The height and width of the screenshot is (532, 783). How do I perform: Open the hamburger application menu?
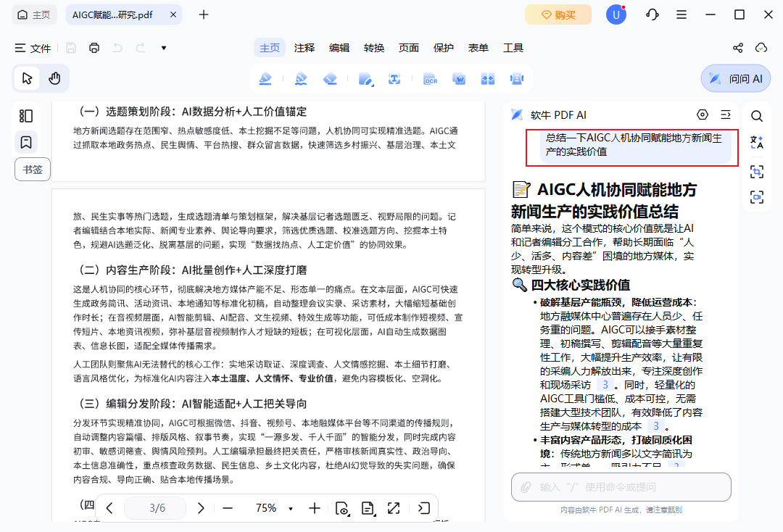tap(681, 14)
